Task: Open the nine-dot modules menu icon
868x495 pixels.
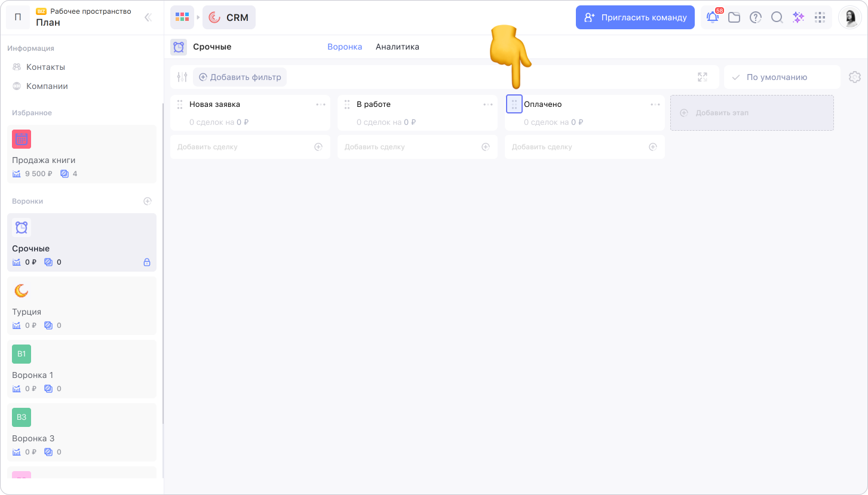Action: coord(820,17)
